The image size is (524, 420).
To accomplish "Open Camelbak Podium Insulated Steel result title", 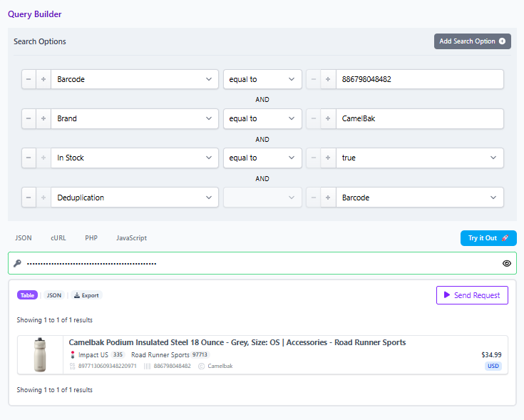I will (x=237, y=342).
